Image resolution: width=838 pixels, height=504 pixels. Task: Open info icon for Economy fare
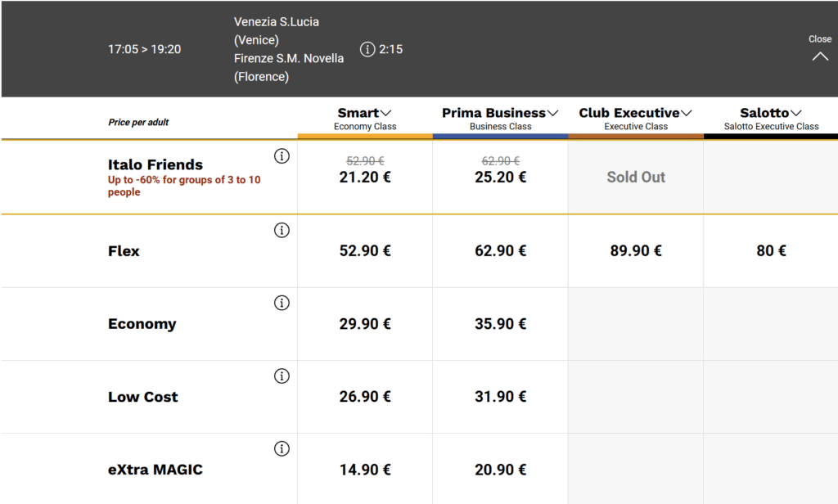[x=282, y=303]
